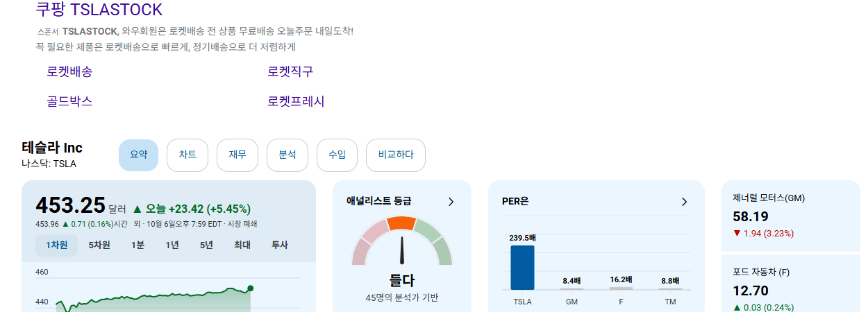868x312 pixels.
Task: Click the TSLA 239.5배 bar
Action: point(522,268)
